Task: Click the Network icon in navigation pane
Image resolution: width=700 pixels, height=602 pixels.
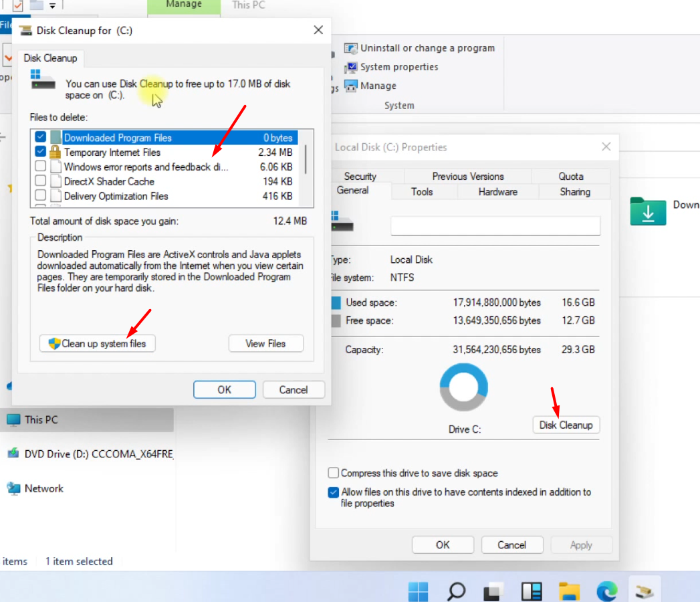Action: point(13,488)
